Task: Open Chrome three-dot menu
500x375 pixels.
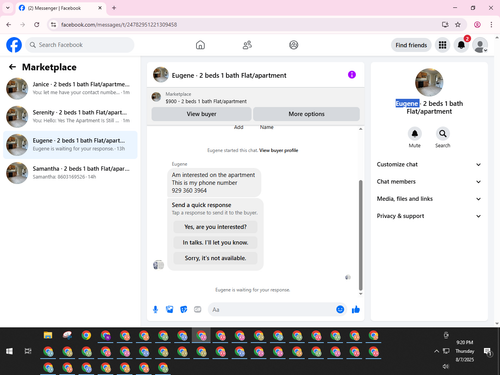Action: [x=491, y=24]
